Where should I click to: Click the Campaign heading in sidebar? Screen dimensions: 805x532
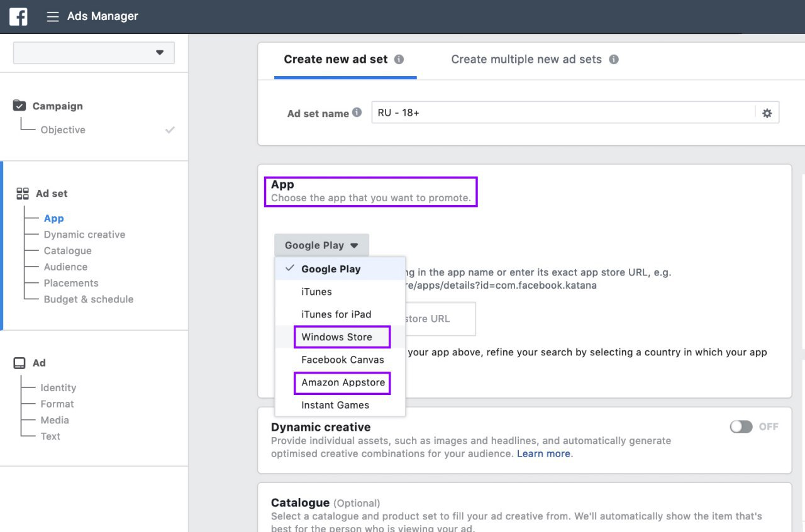(x=57, y=106)
